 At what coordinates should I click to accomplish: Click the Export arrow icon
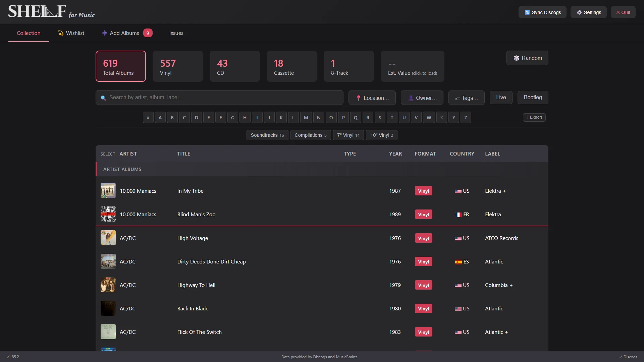coord(528,117)
